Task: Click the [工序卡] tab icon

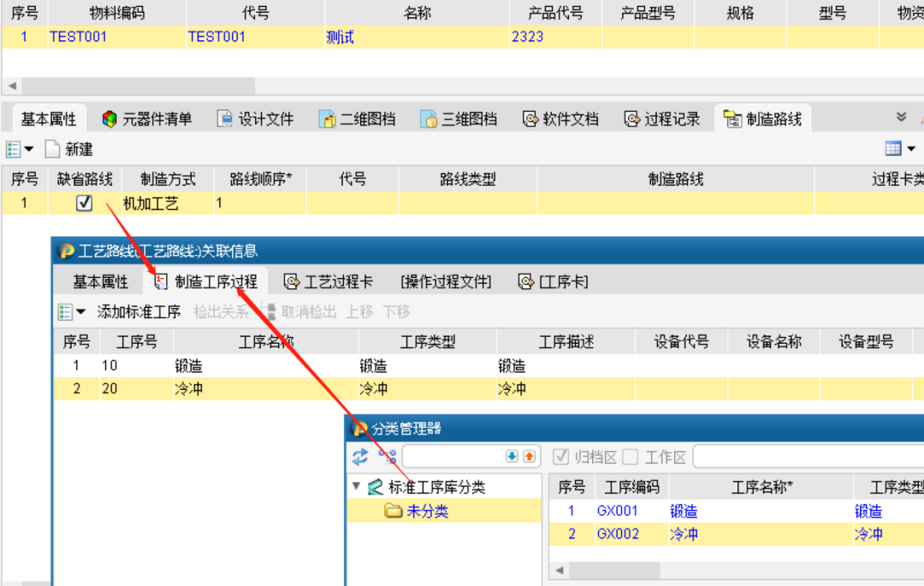Action: tap(525, 281)
